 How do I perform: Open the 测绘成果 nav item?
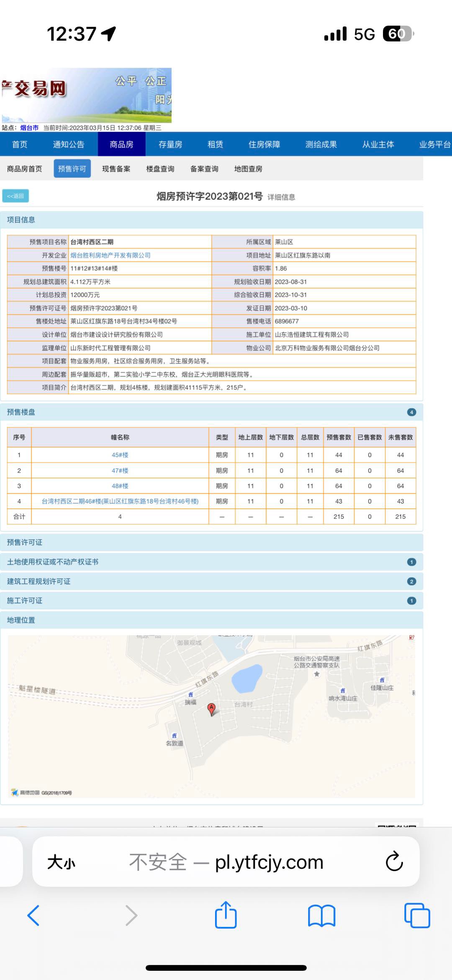click(321, 144)
